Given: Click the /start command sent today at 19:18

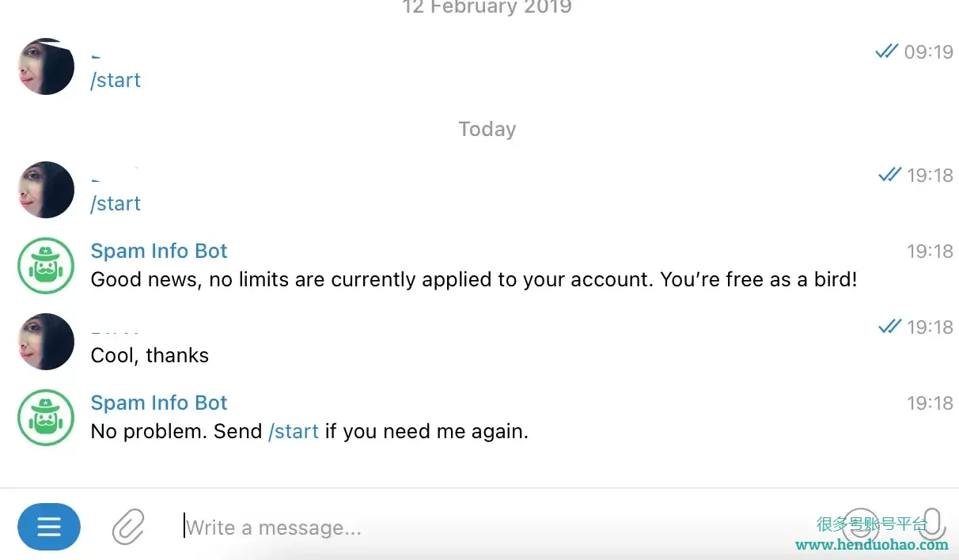Looking at the screenshot, I should click(x=116, y=203).
